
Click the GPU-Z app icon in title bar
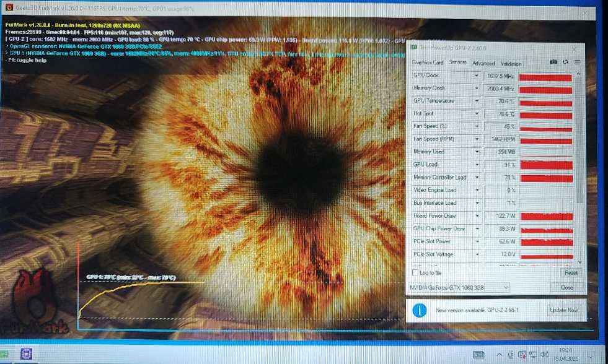tap(414, 48)
